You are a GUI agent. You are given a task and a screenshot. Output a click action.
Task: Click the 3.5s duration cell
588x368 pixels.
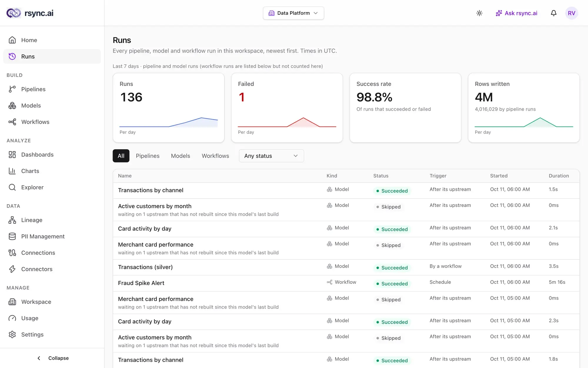coord(554,266)
